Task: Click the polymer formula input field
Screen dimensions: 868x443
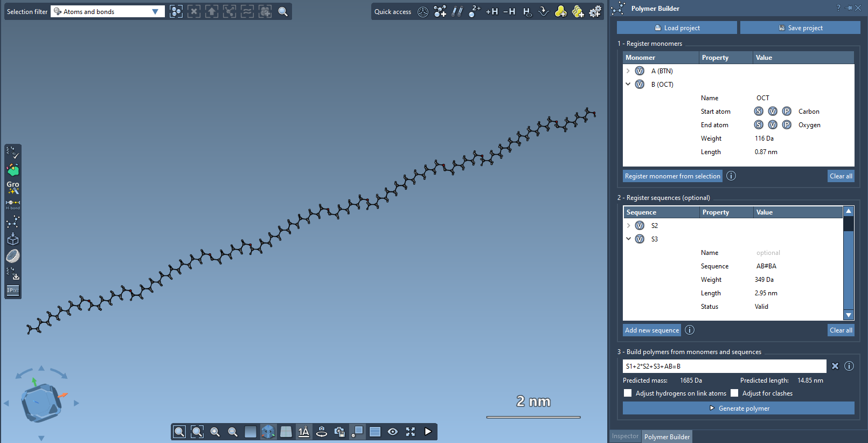Action: pos(724,366)
